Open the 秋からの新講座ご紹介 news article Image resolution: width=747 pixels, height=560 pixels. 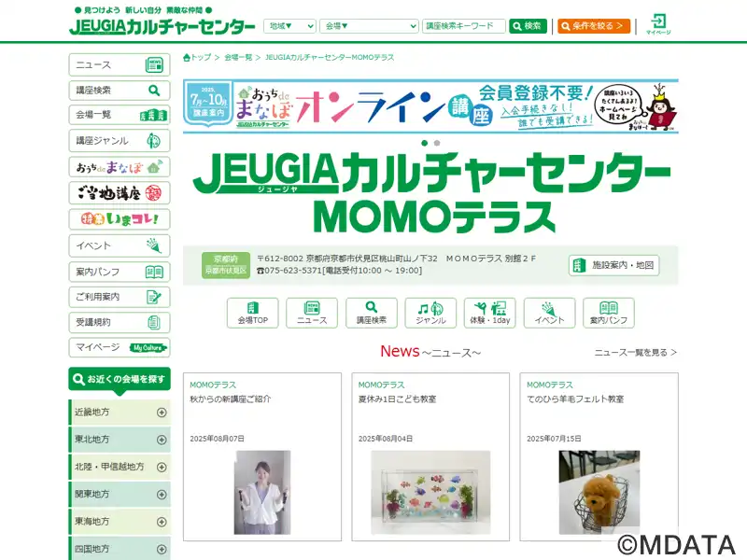coord(230,399)
